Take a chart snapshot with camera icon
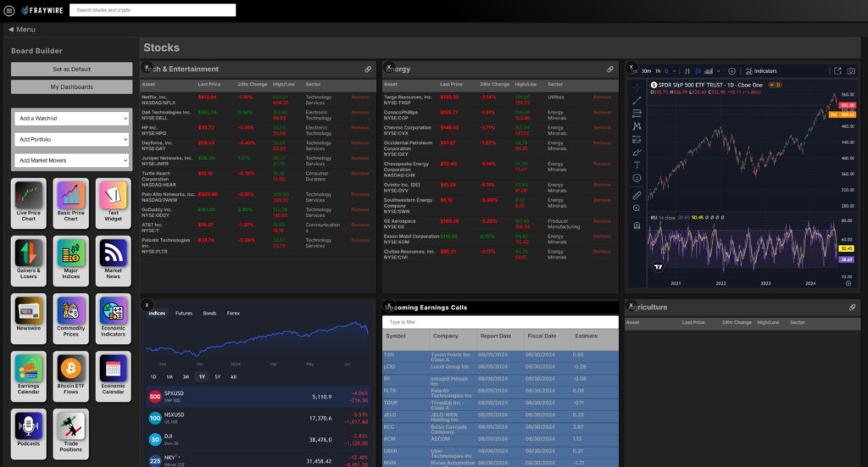The image size is (868, 467). click(x=851, y=71)
